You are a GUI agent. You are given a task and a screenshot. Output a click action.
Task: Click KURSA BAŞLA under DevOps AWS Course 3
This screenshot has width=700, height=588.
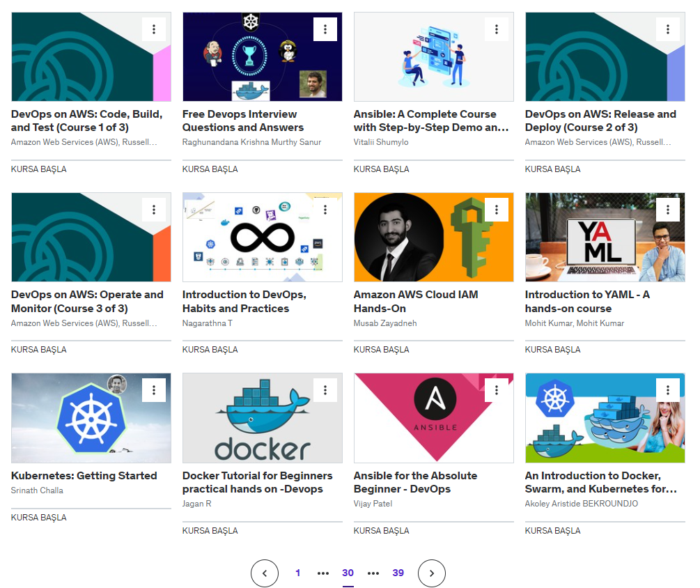[39, 350]
